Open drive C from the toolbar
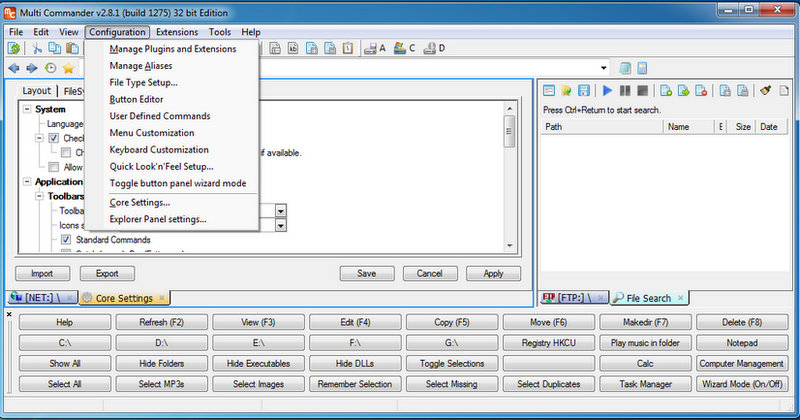800x420 pixels. [405, 48]
